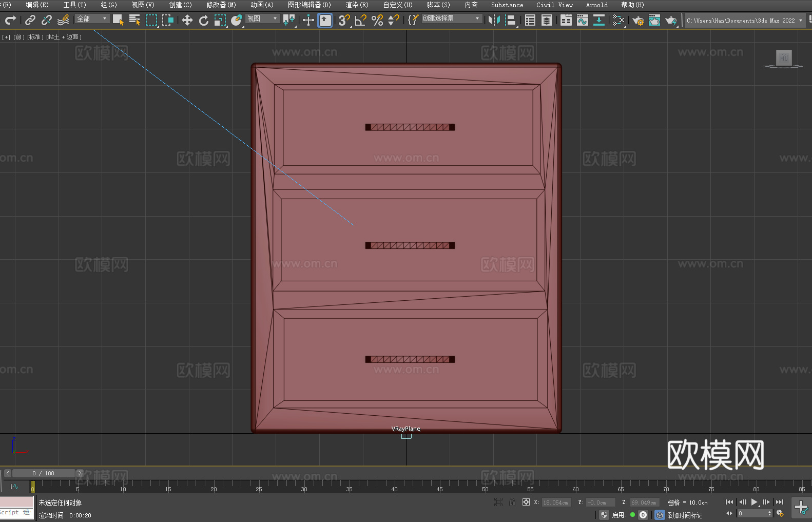Click Edit Named Selection Sets icon
The width and height of the screenshot is (812, 522).
coord(413,20)
